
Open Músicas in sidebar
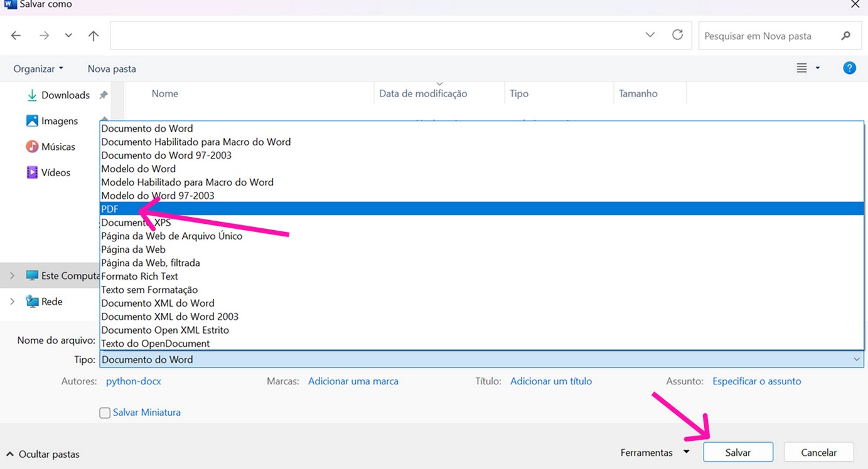coord(50,147)
